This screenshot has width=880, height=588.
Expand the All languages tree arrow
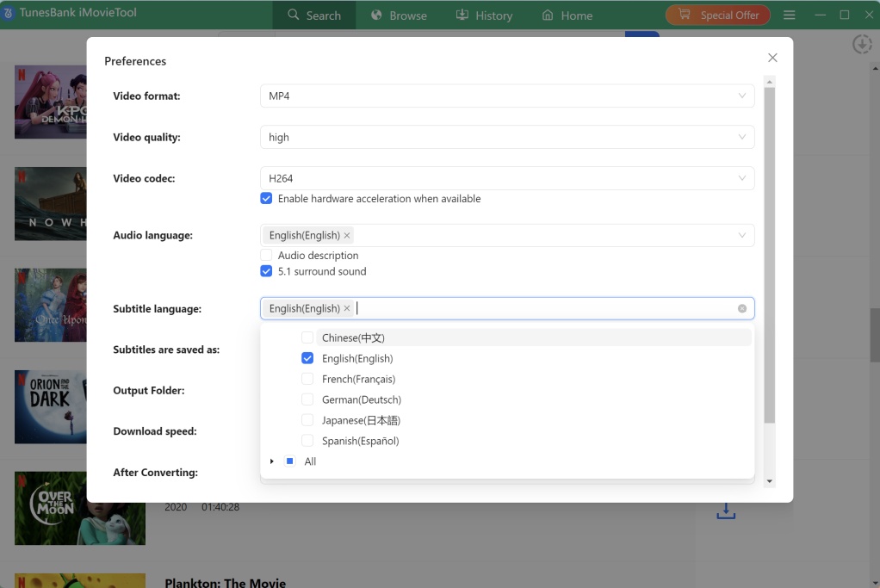click(x=272, y=461)
